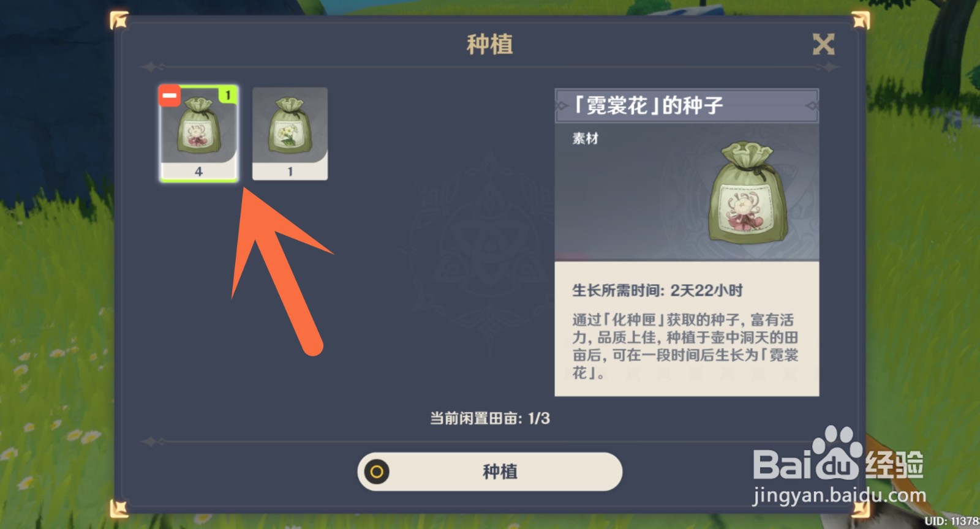Click the circle icon on the 种植 button
The height and width of the screenshot is (529, 980).
377,471
